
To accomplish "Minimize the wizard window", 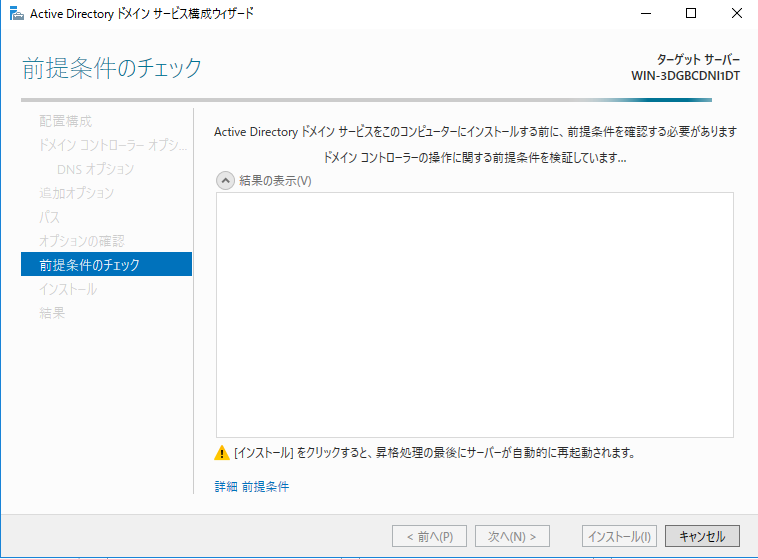I will coord(646,14).
